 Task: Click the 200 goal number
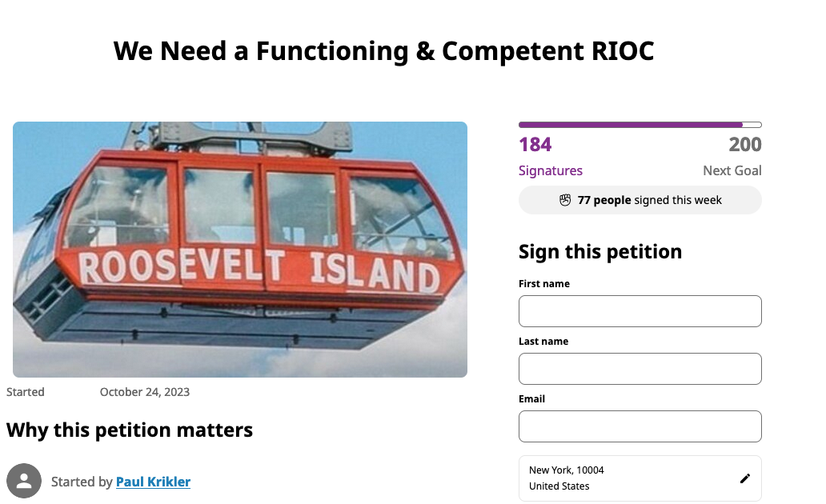744,145
